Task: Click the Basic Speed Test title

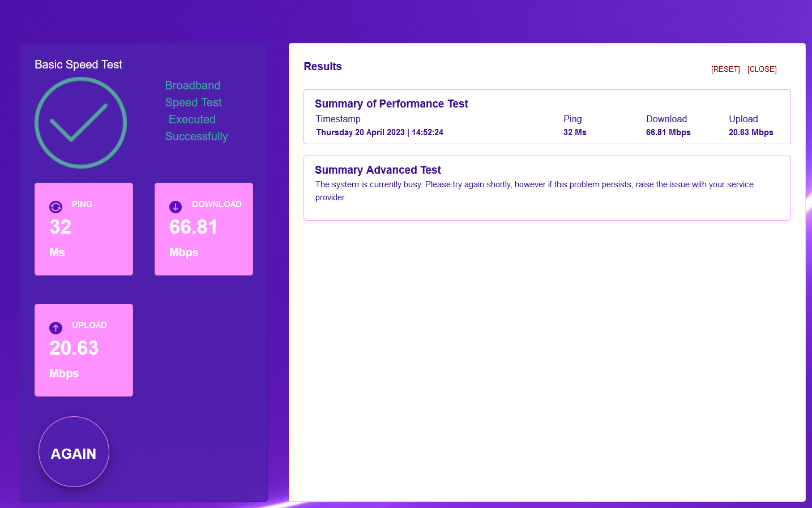Action: click(x=78, y=64)
